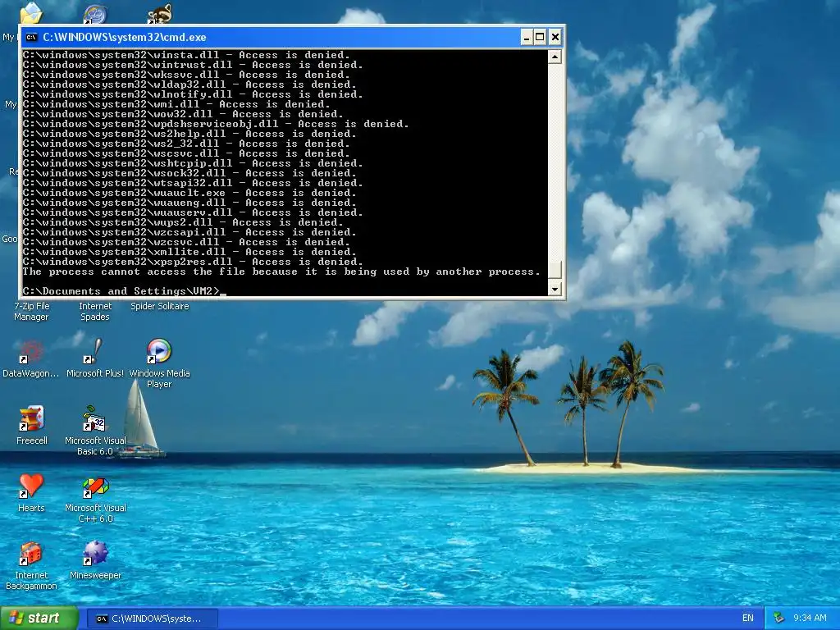This screenshot has width=840, height=630.
Task: Minimize the cmd.exe window
Action: pos(527,37)
